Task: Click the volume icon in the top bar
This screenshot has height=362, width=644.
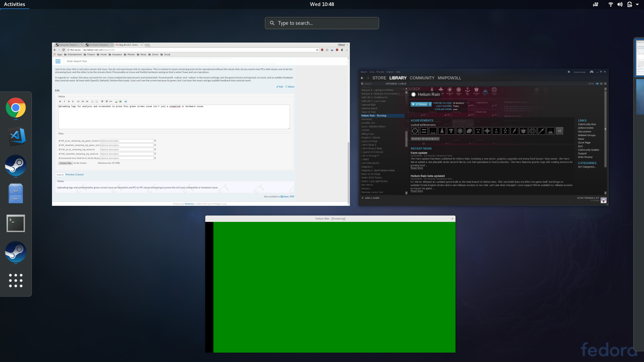Action: point(620,4)
